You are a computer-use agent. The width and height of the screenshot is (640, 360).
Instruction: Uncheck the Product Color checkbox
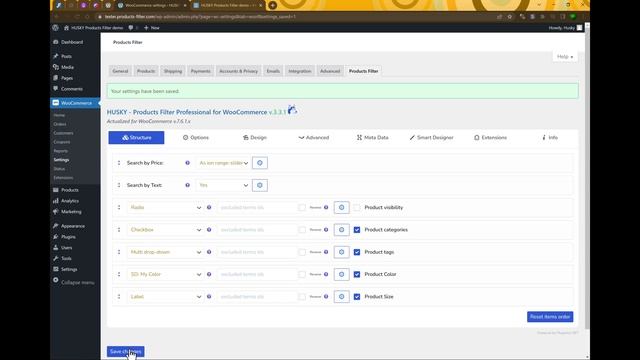click(x=357, y=274)
